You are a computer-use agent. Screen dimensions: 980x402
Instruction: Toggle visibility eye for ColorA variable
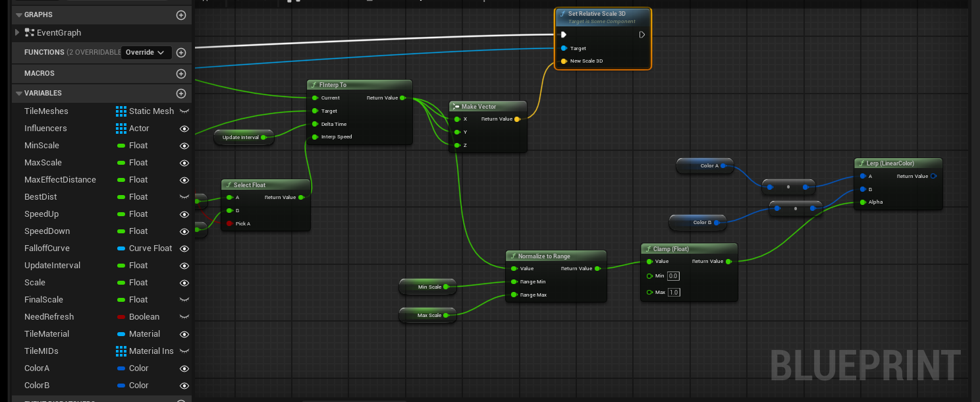pos(184,368)
